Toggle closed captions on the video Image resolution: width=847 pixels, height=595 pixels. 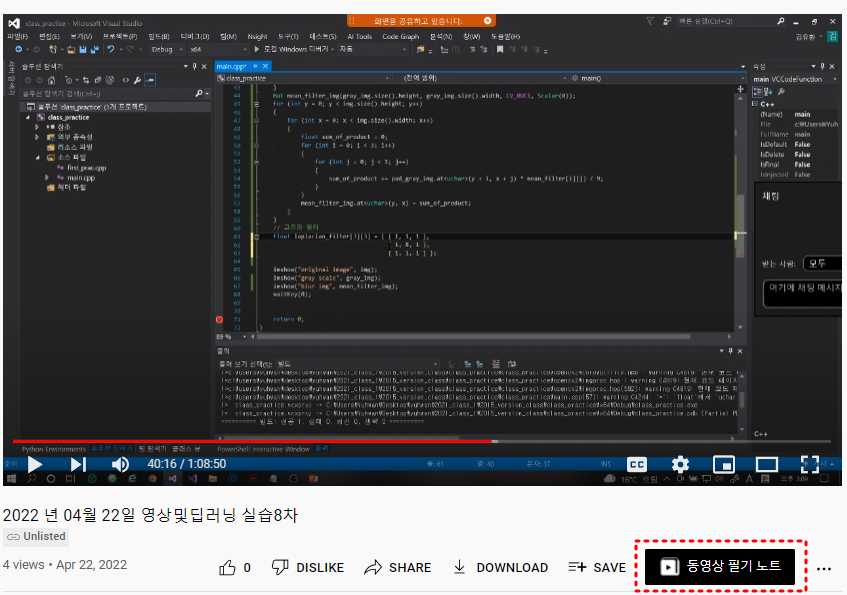[x=637, y=464]
